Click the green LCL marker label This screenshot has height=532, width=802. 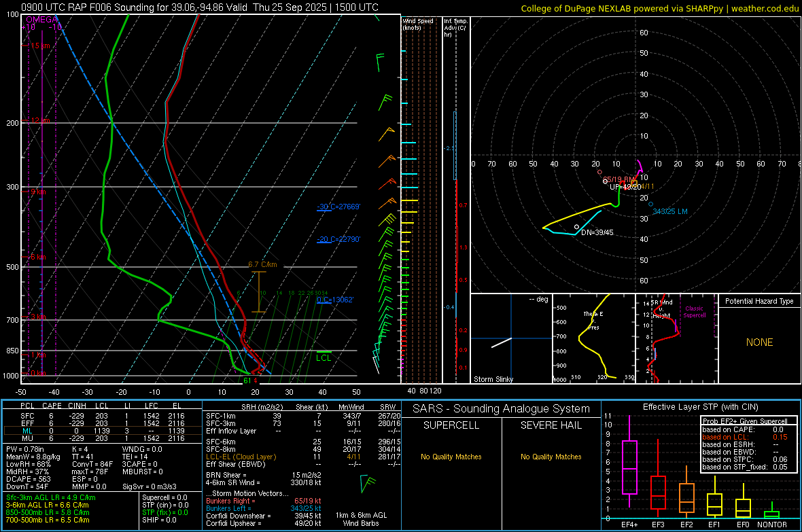(324, 357)
